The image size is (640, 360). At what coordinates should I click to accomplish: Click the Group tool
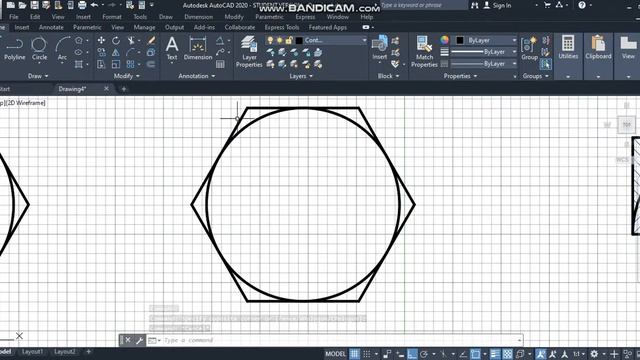[x=529, y=48]
